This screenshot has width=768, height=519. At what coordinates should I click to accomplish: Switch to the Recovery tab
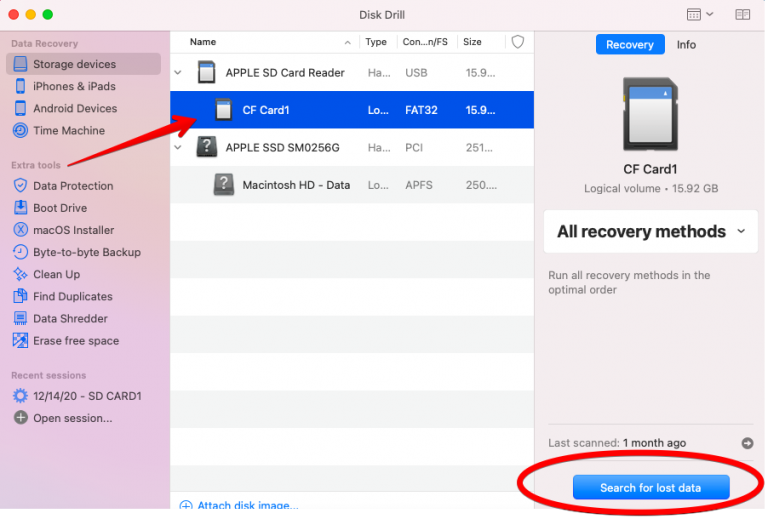click(630, 45)
